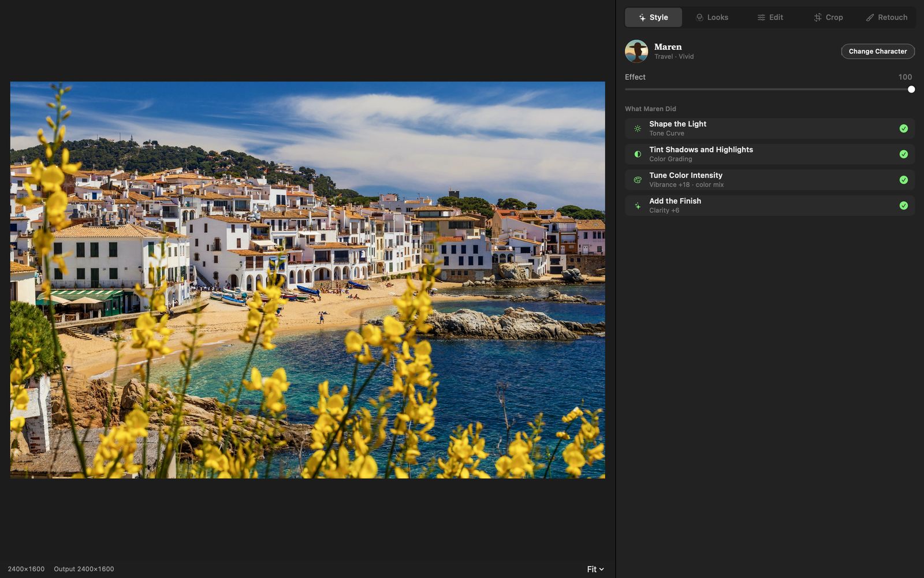The width and height of the screenshot is (924, 578).
Task: Click the Tune Color Intensity title
Action: (685, 175)
